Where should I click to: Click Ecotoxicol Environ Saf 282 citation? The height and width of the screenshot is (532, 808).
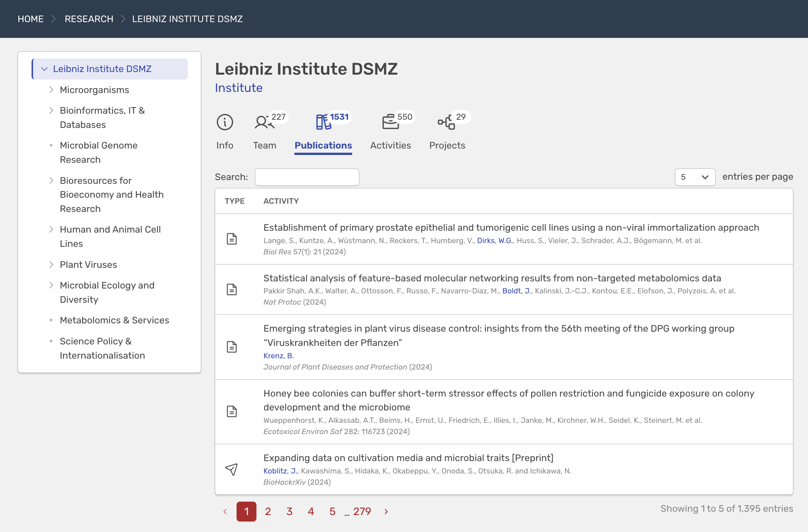(x=336, y=431)
